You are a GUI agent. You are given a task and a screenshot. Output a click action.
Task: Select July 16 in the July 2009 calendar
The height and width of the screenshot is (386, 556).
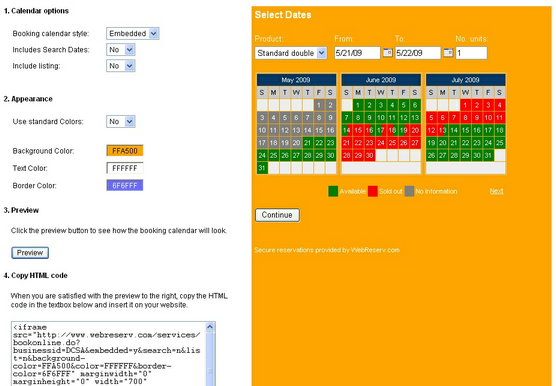(x=477, y=130)
